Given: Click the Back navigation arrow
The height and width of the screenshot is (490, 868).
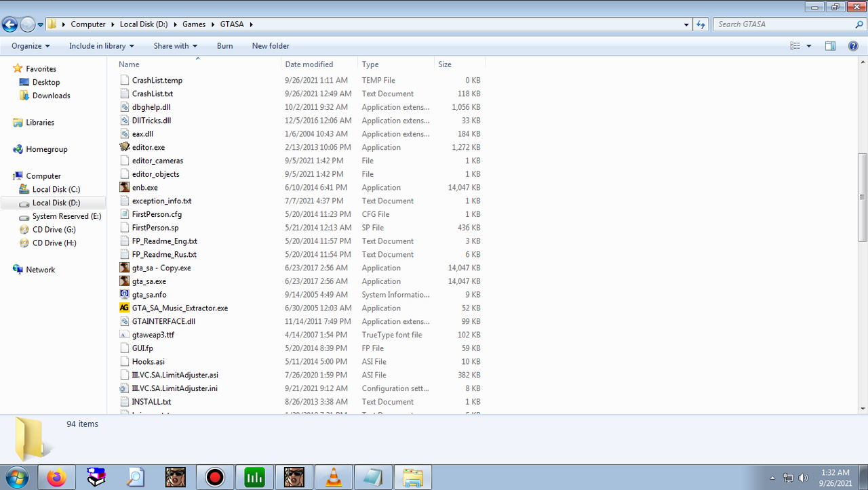Looking at the screenshot, I should pyautogui.click(x=10, y=24).
